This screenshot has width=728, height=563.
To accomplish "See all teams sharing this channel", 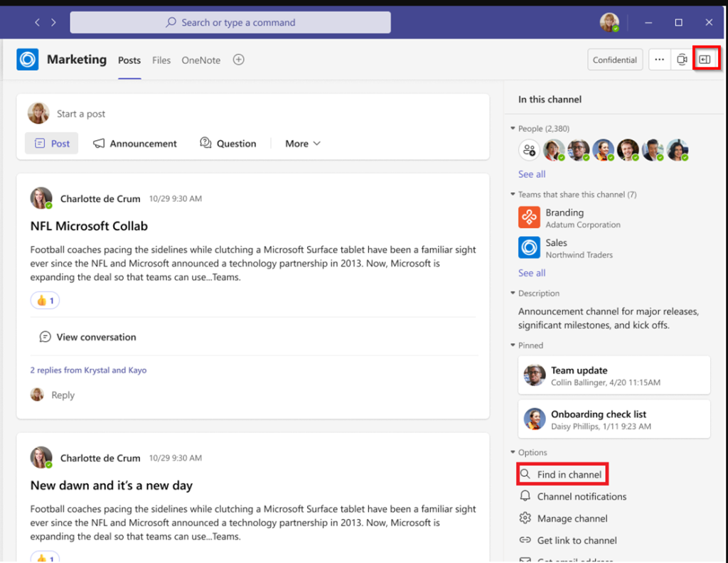I will pos(532,273).
